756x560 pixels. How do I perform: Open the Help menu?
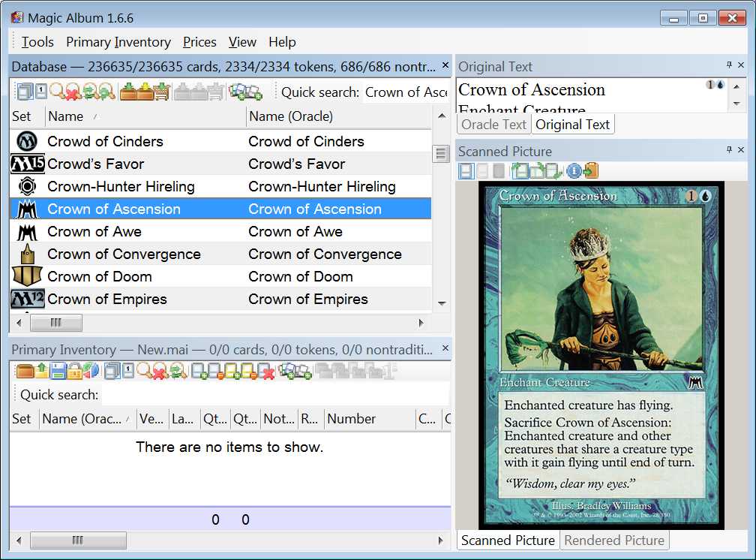click(x=282, y=42)
